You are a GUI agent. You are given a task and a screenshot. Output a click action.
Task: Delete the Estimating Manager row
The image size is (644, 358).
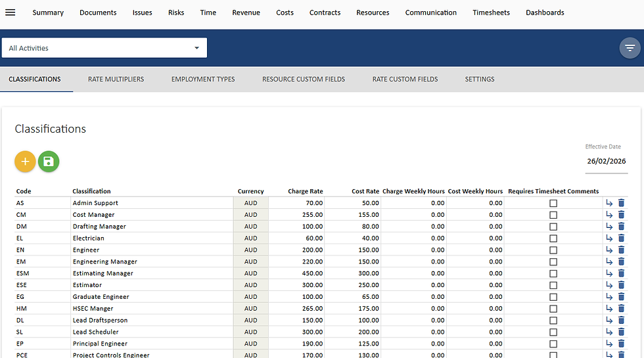(x=621, y=273)
